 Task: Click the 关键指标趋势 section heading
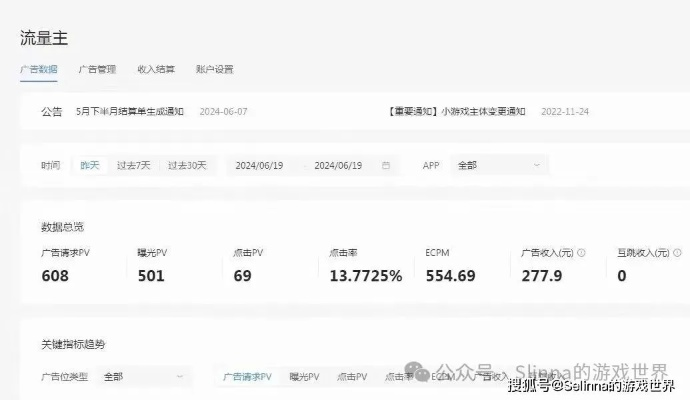tap(73, 344)
